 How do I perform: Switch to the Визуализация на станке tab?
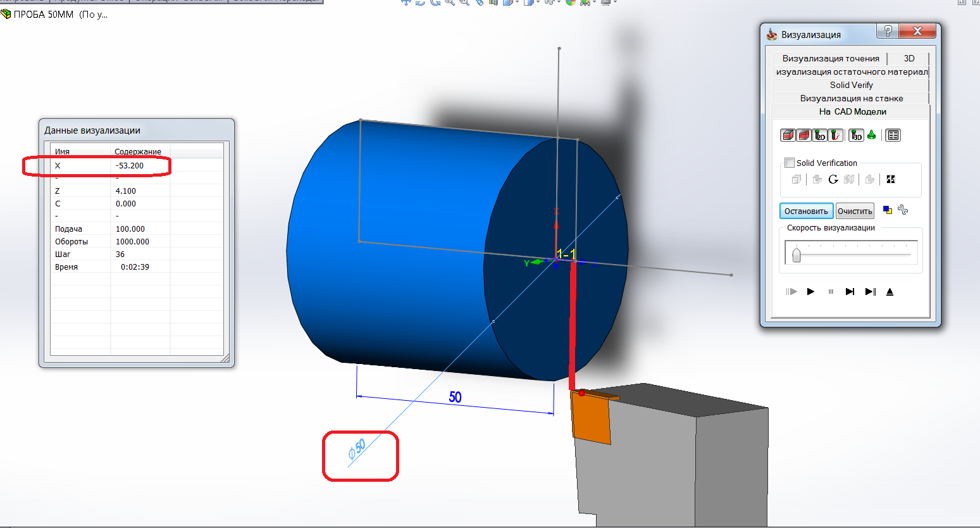click(x=851, y=98)
